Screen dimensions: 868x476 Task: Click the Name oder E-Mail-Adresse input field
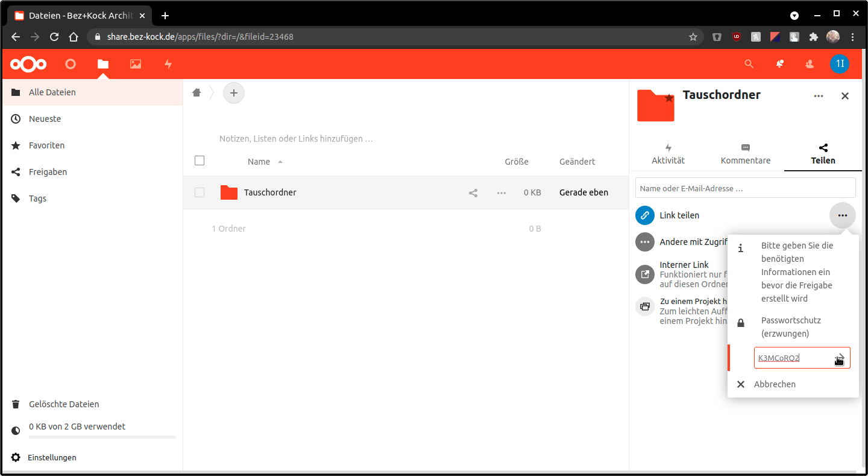tap(745, 188)
